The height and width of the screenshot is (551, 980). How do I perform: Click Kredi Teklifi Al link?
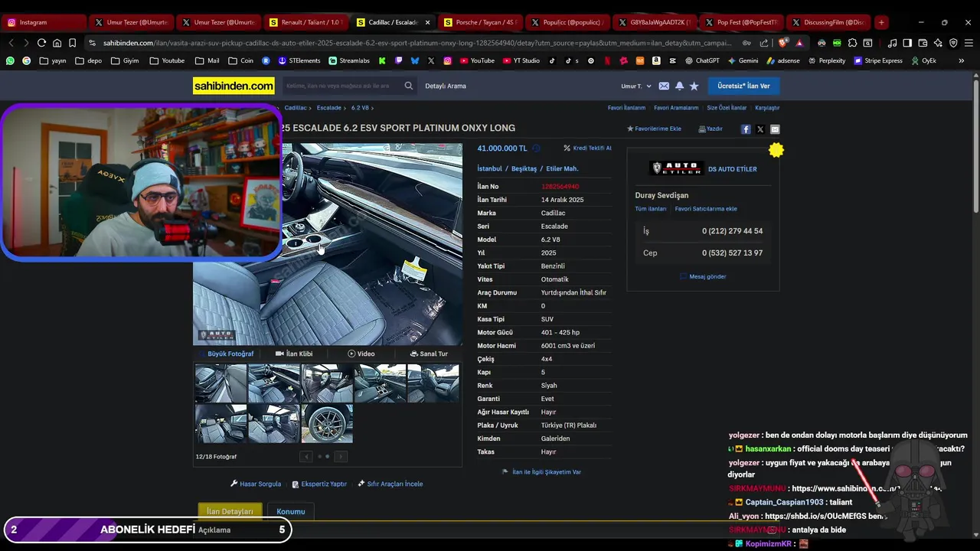[587, 148]
